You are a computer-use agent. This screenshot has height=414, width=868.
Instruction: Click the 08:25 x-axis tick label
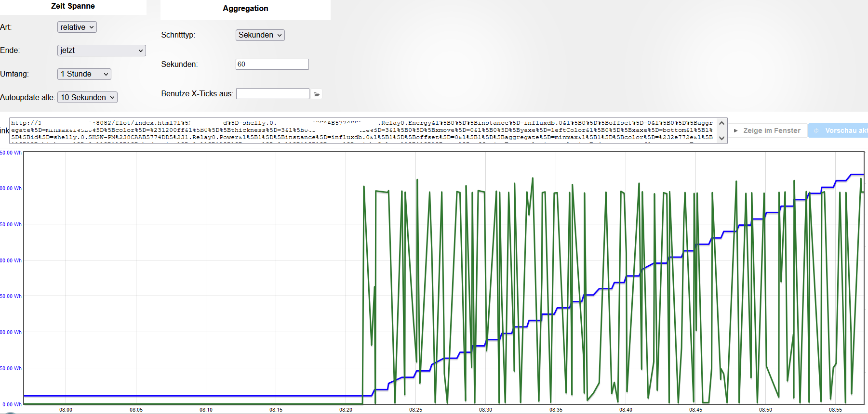416,410
